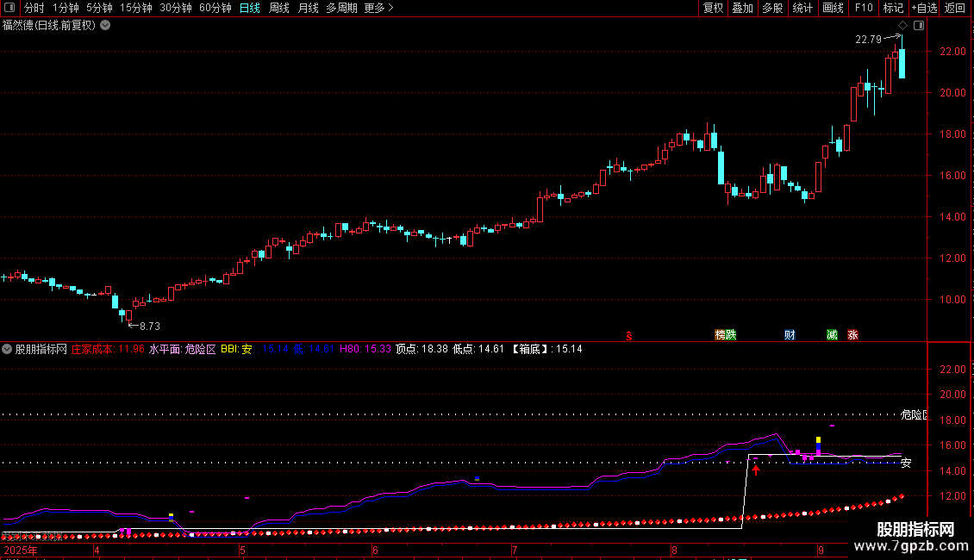
Task: Click the red 涨 marker icon
Action: [852, 334]
